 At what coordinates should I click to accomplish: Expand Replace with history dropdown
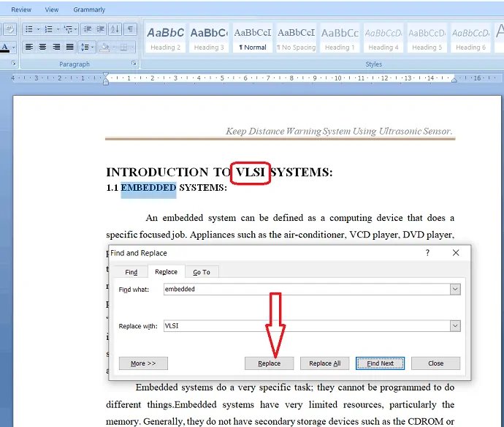click(x=455, y=325)
